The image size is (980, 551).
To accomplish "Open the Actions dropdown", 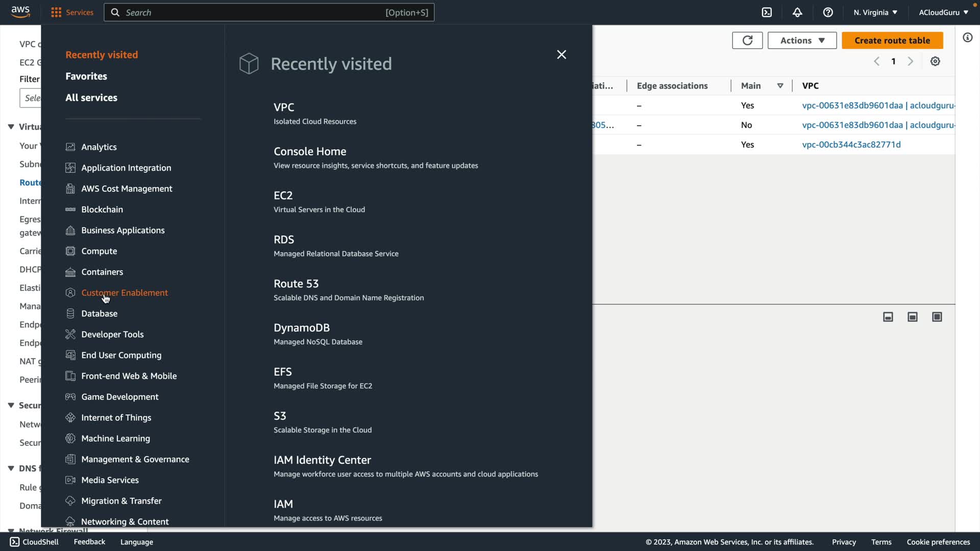I will tap(802, 40).
